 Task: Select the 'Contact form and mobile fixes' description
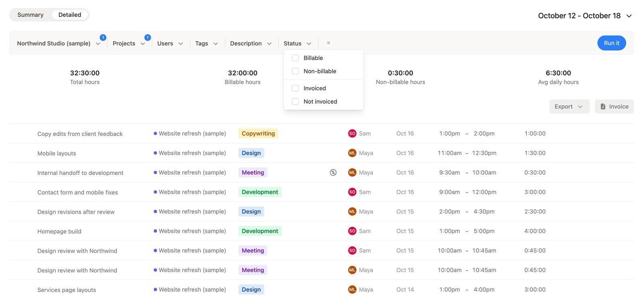pyautogui.click(x=78, y=192)
